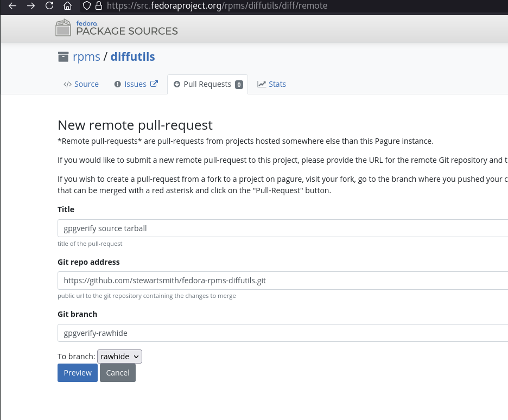508x420 pixels.
Task: Click the Fedora Package Sources header link
Action: coord(117,28)
